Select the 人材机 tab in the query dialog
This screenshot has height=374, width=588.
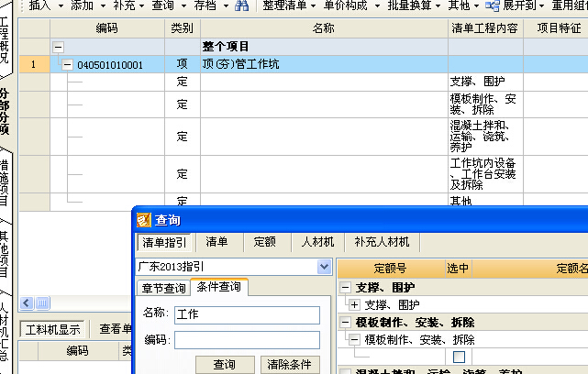click(x=317, y=242)
